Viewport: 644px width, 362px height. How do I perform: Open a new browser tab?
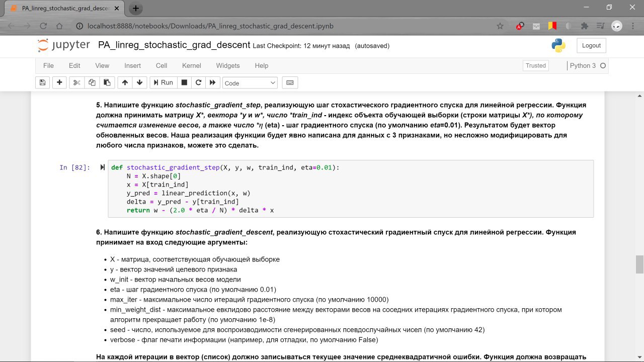tap(136, 9)
